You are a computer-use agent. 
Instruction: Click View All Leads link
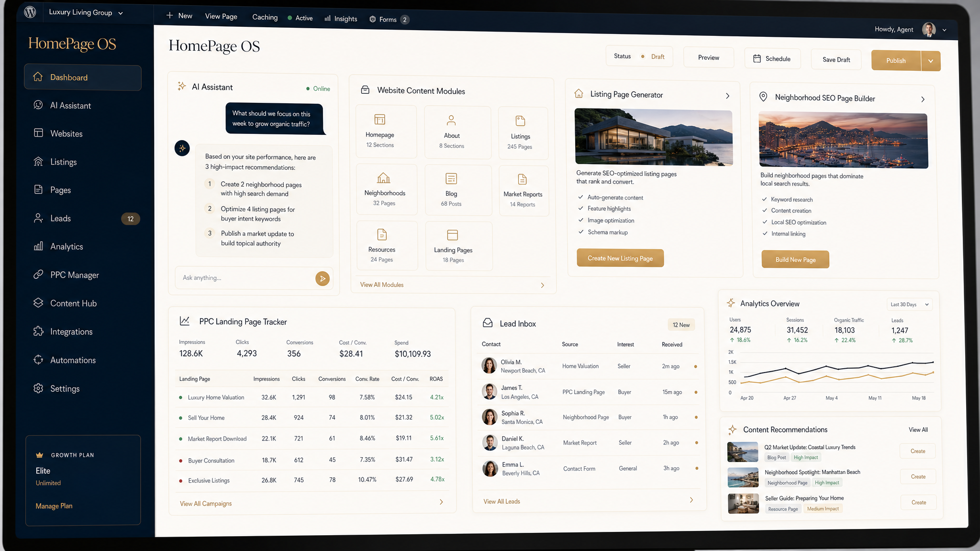click(501, 501)
